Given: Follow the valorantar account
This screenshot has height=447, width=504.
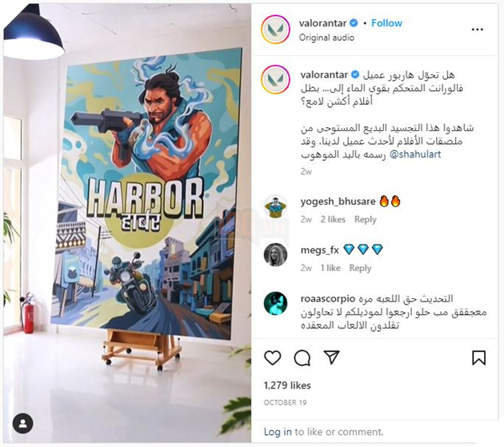Looking at the screenshot, I should click(x=386, y=23).
